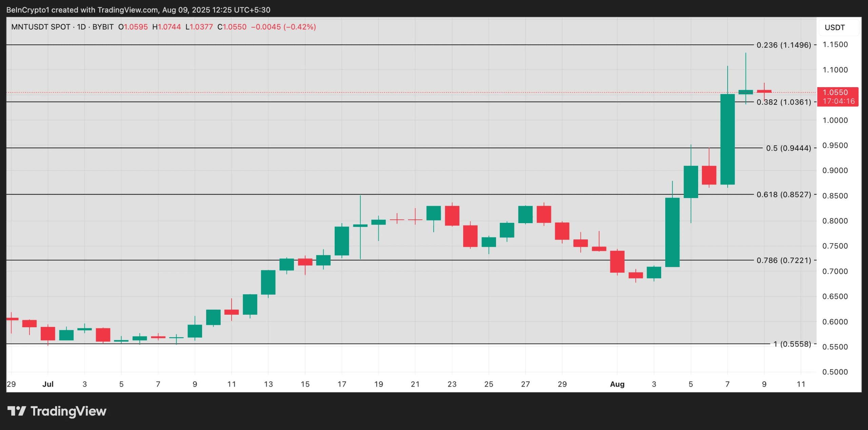Click the 17 date label on time axis
This screenshot has width=868, height=430.
click(x=342, y=384)
